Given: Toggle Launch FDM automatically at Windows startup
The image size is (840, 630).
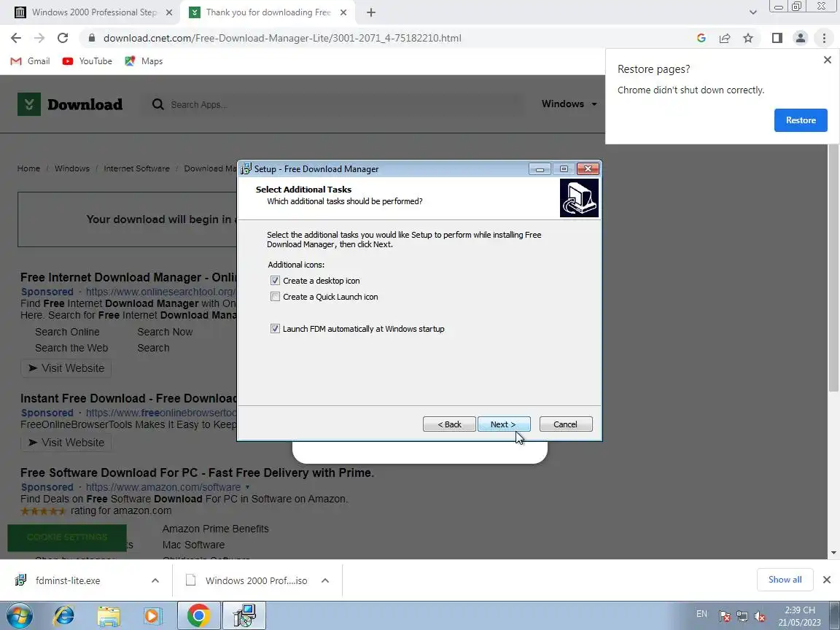Looking at the screenshot, I should click(275, 329).
